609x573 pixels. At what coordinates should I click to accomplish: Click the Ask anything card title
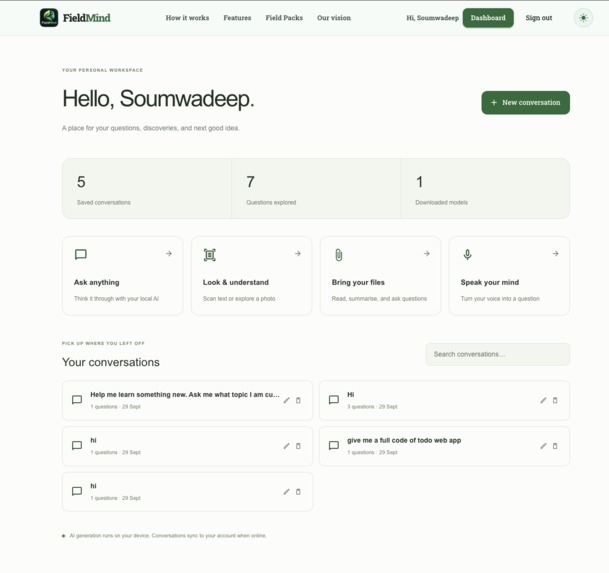97,282
